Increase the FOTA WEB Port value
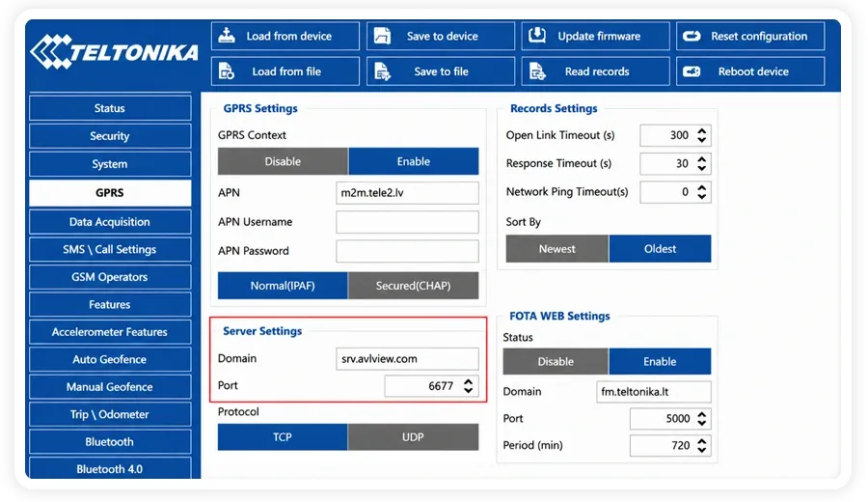The height and width of the screenshot is (502, 868). pos(702,414)
